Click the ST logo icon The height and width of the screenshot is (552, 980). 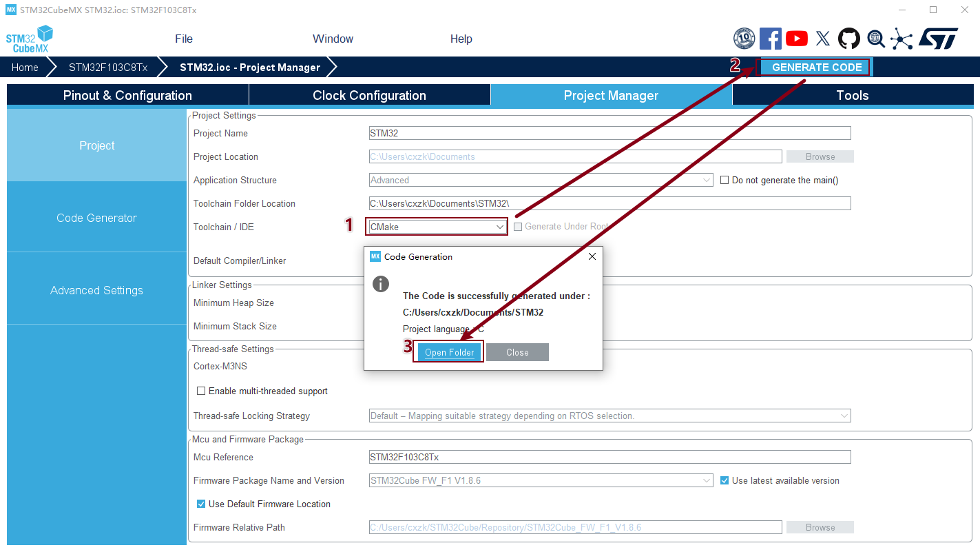(x=938, y=39)
